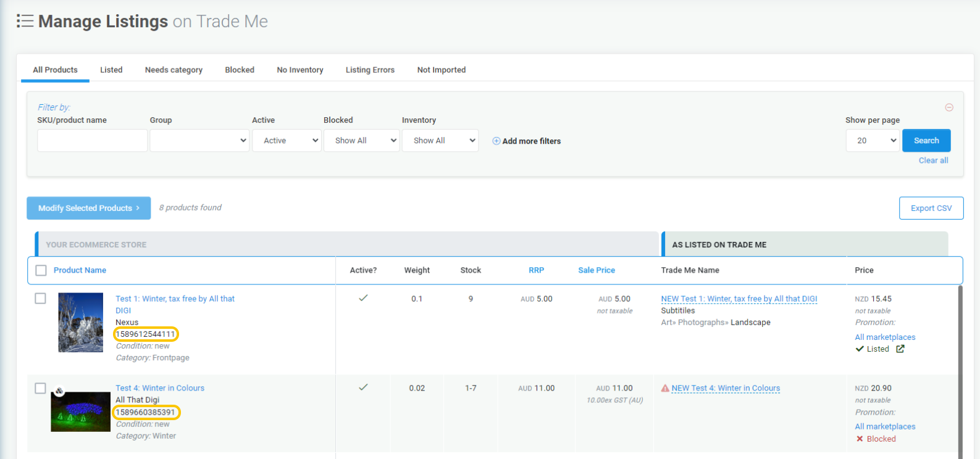Click the variant badge on Test 4 thumbnail
Image resolution: width=980 pixels, height=459 pixels.
point(59,391)
